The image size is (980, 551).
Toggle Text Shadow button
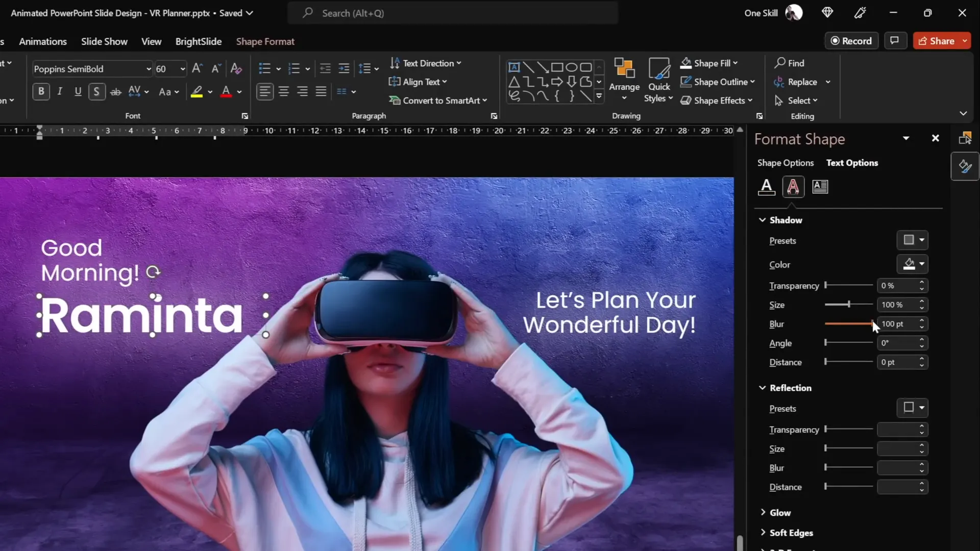point(96,91)
